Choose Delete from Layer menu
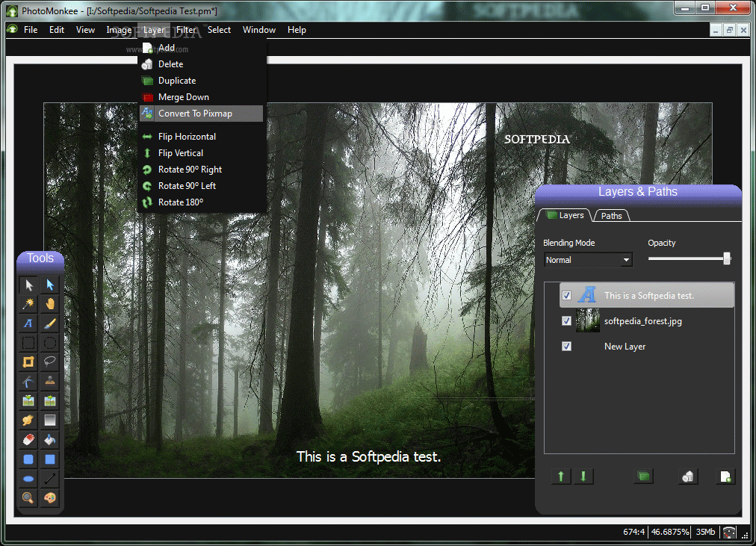Screen dimensions: 756x546 click(202, 64)
